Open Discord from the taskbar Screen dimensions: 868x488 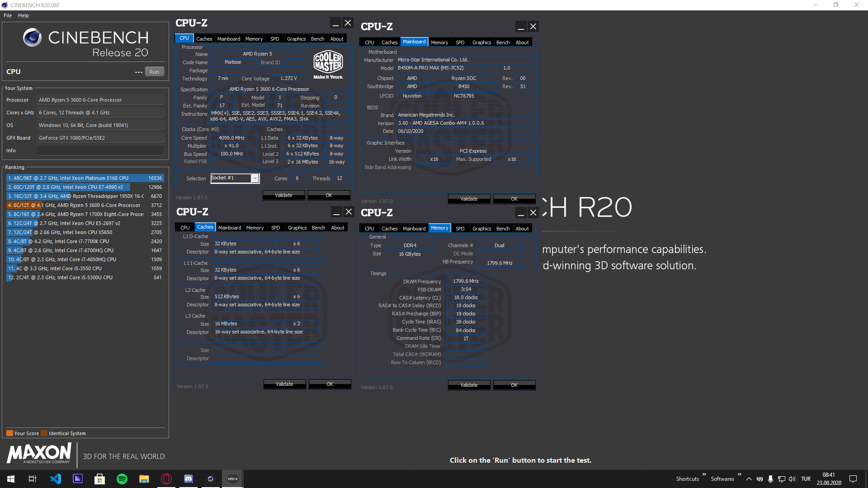coord(189,479)
